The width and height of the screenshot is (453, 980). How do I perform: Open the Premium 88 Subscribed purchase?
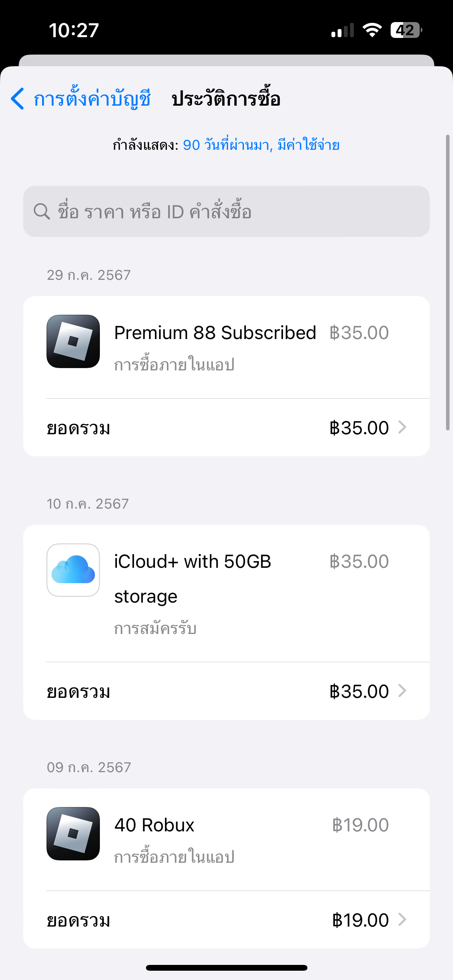[215, 333]
